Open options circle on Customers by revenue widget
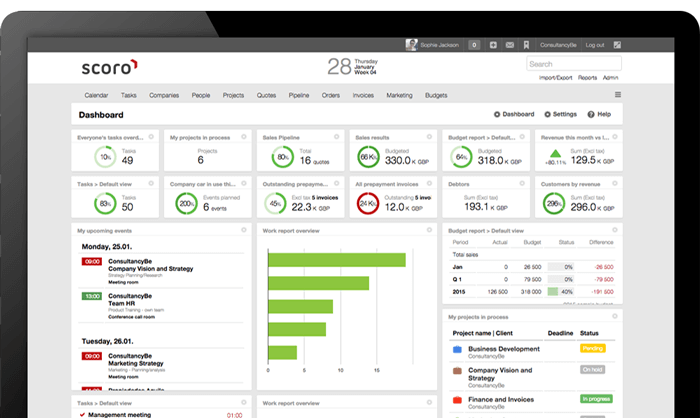 615,183
